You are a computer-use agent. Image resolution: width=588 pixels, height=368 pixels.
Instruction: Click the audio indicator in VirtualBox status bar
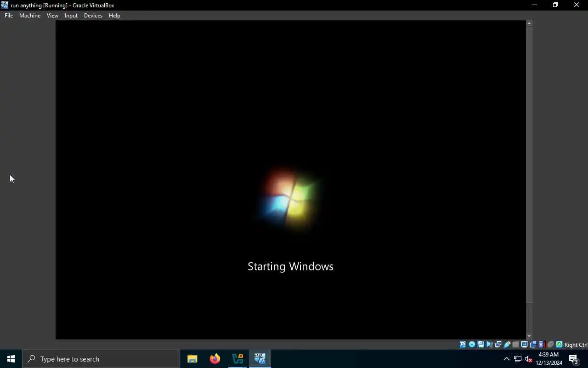[x=489, y=345]
